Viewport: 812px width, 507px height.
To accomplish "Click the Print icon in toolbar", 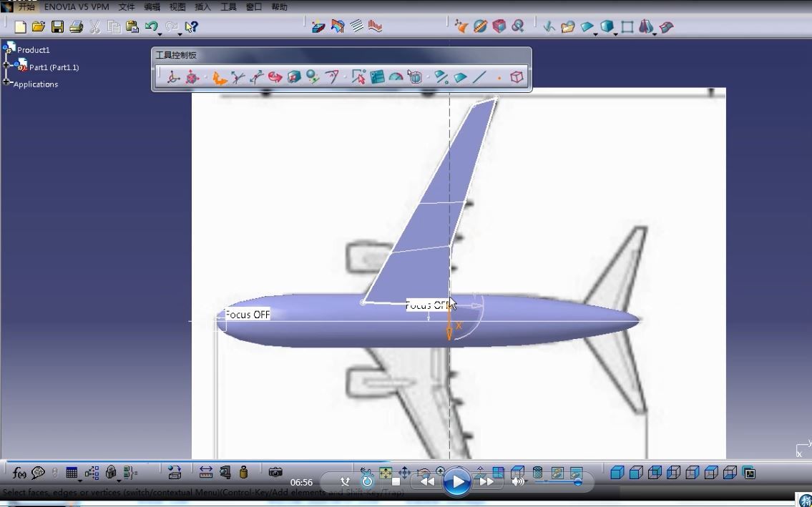I will coord(76,26).
